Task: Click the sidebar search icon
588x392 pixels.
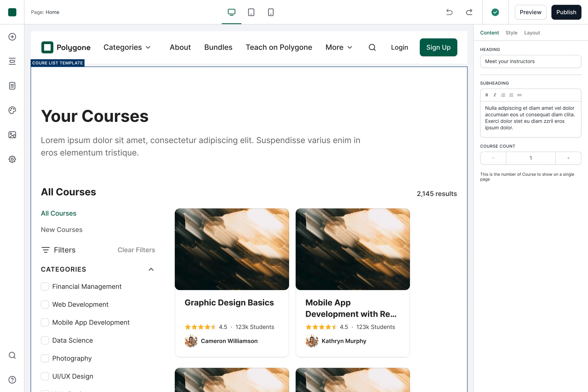Action: (12, 355)
